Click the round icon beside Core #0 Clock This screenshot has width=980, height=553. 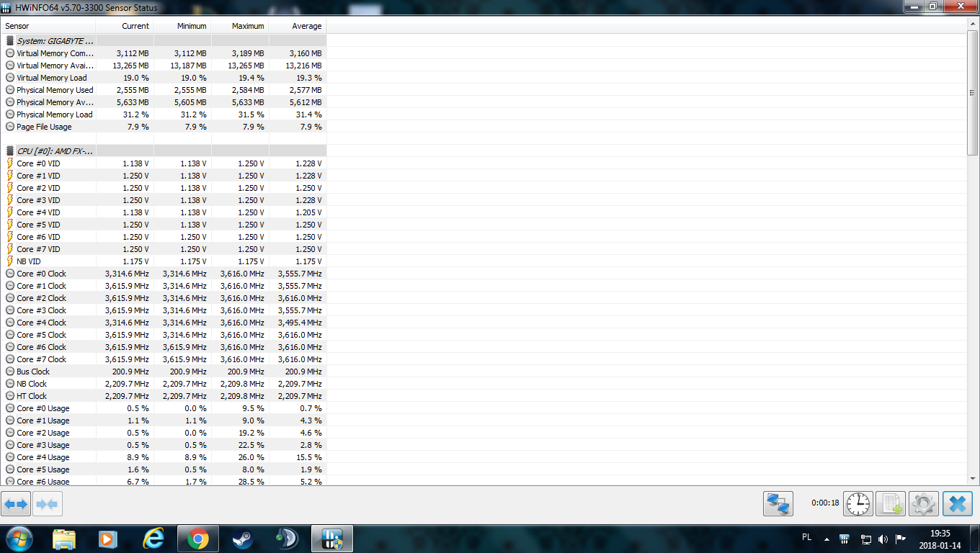point(10,274)
